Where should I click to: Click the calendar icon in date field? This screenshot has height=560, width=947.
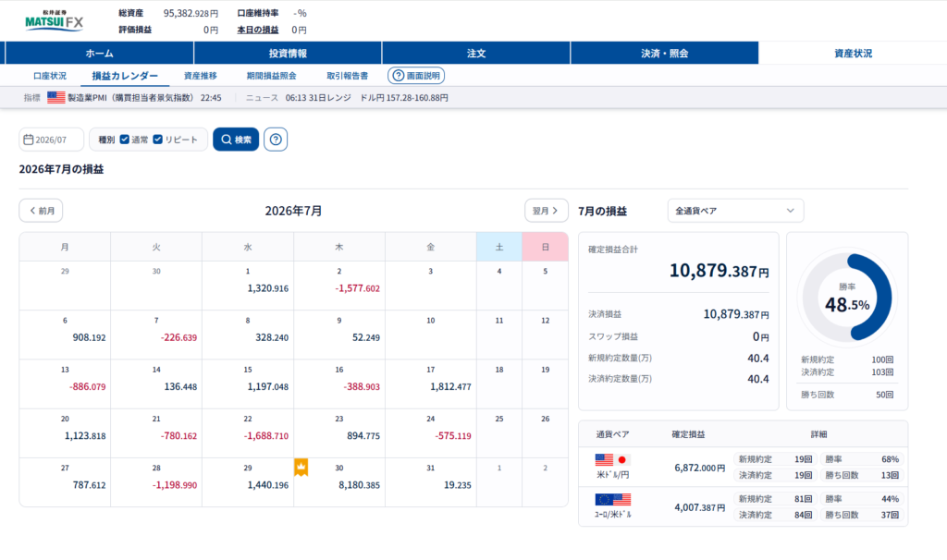click(x=29, y=140)
